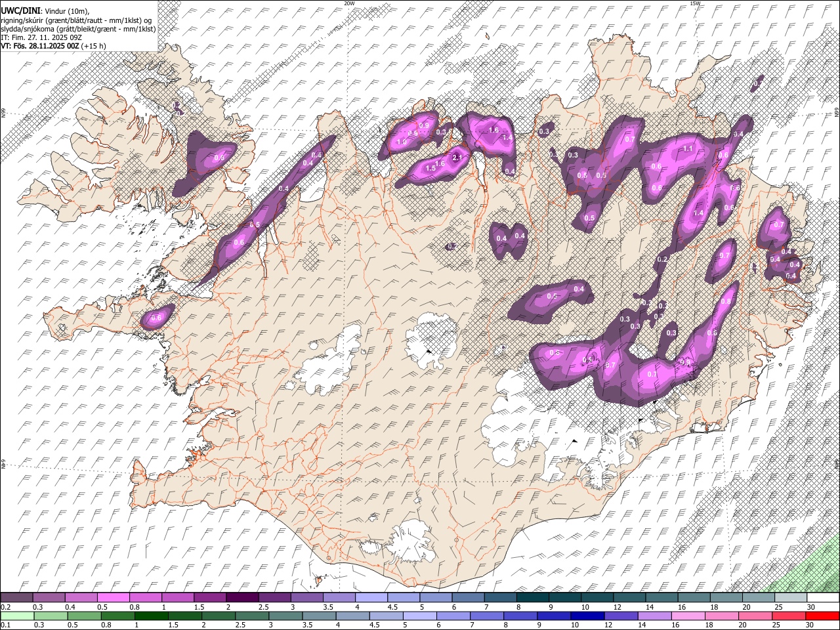840x630 pixels.
Task: Pick the lower rain swatch labelled 20
Action: click(x=756, y=616)
